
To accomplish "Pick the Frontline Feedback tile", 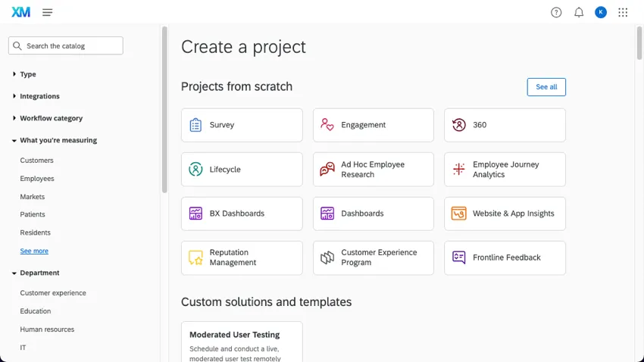I will point(505,257).
